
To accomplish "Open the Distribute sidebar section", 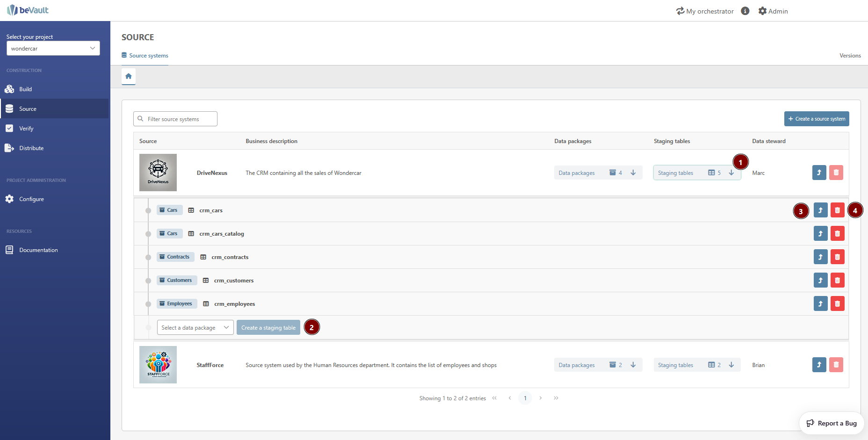I will (31, 148).
